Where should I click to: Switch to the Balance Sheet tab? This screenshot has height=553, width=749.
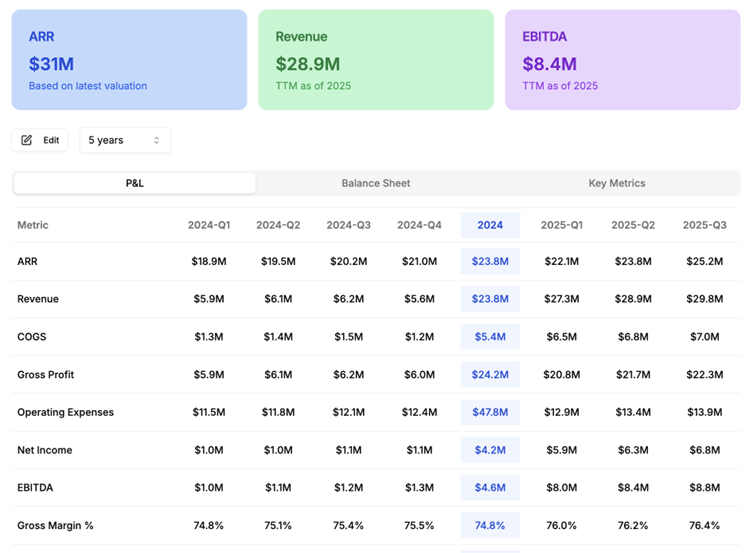point(375,183)
